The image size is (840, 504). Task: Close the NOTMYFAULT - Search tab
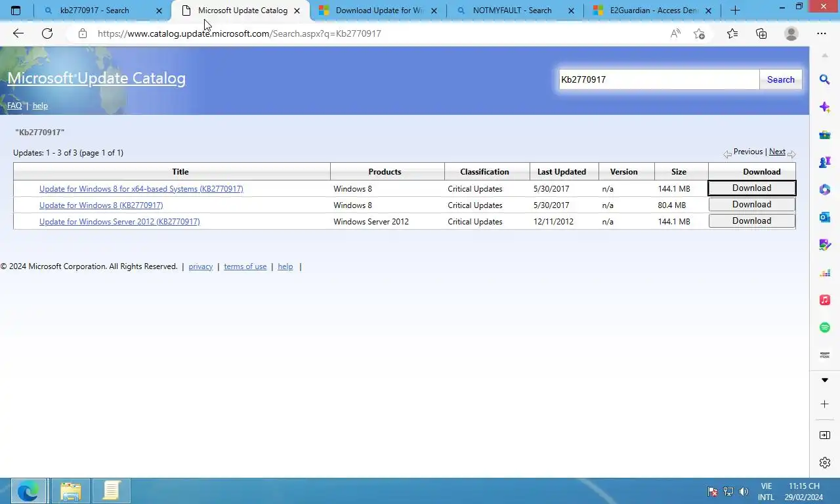571,10
